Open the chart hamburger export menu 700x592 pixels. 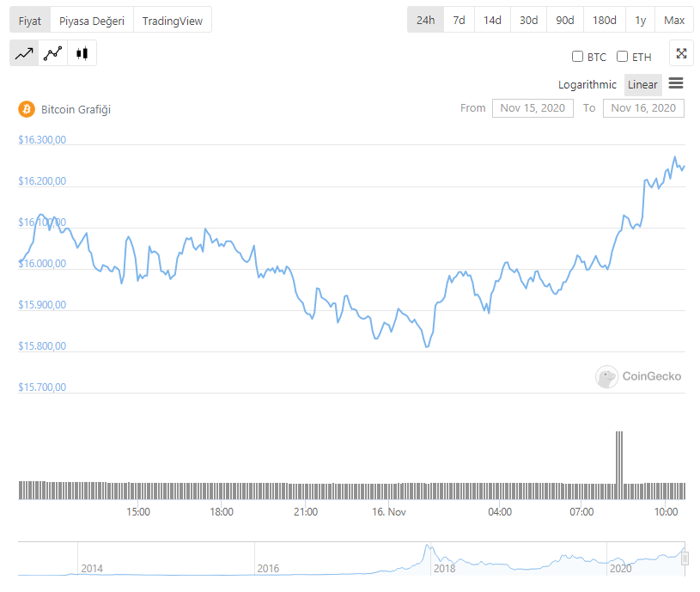tap(676, 83)
